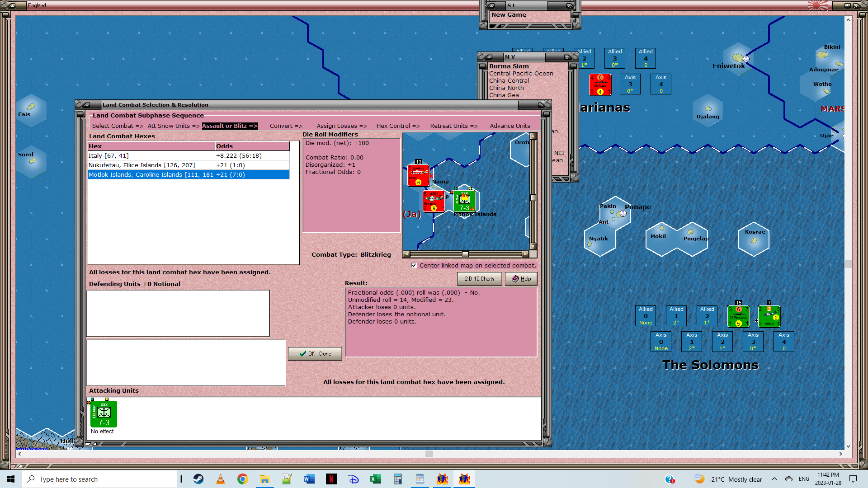Select Axis 4 sea box near Marianas
Viewport: 868px width, 488px height.
(661, 84)
